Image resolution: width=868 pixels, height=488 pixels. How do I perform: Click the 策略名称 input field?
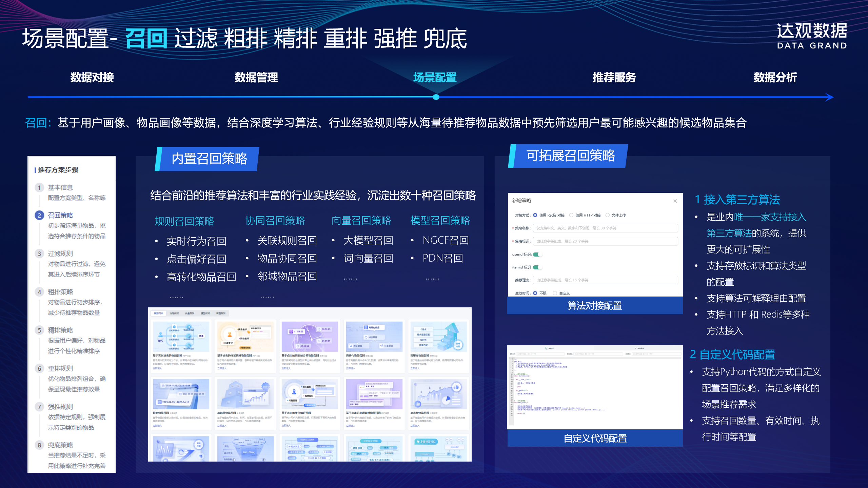pyautogui.click(x=605, y=228)
